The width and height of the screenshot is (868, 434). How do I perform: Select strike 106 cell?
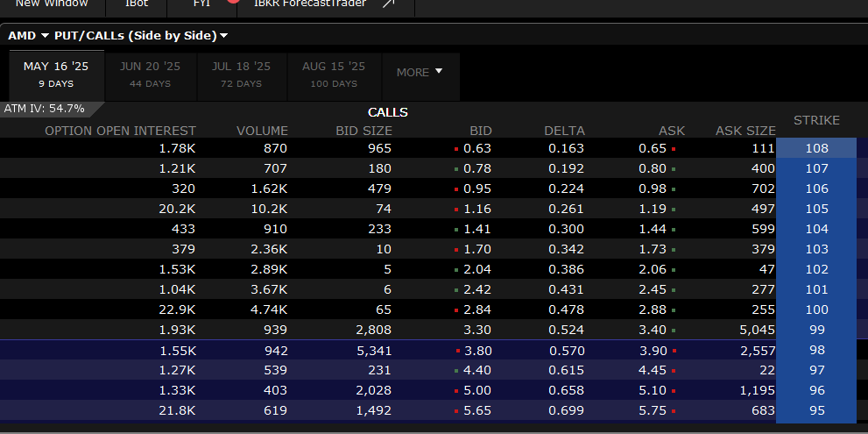pyautogui.click(x=816, y=189)
